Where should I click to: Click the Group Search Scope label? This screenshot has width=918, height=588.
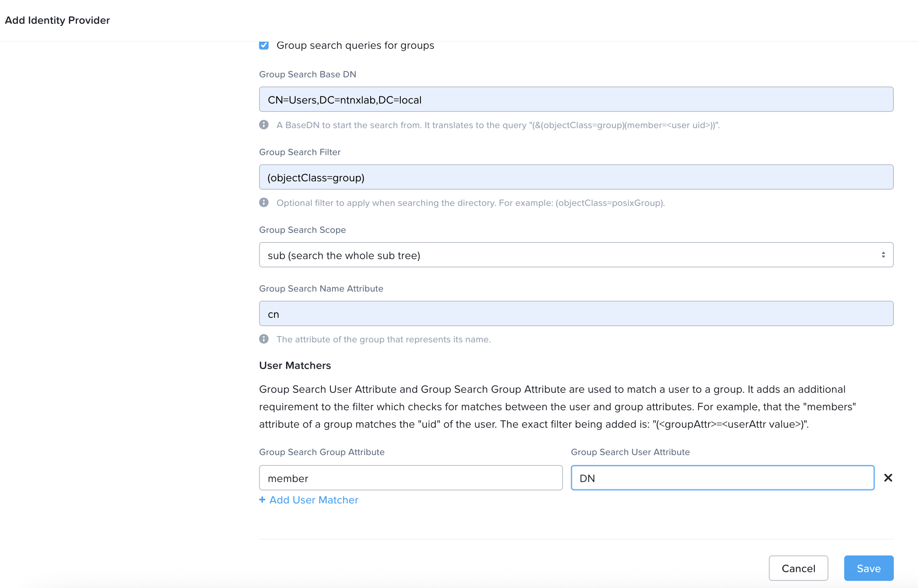302,230
